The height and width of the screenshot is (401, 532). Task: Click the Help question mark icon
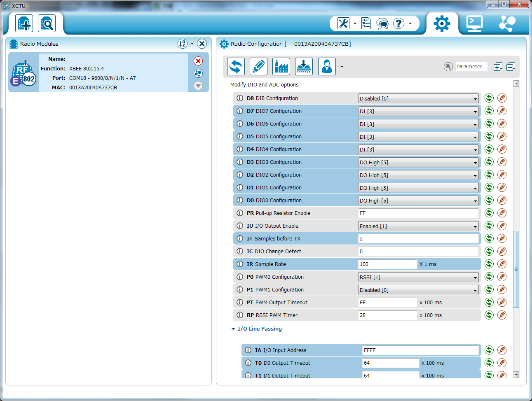tap(398, 23)
